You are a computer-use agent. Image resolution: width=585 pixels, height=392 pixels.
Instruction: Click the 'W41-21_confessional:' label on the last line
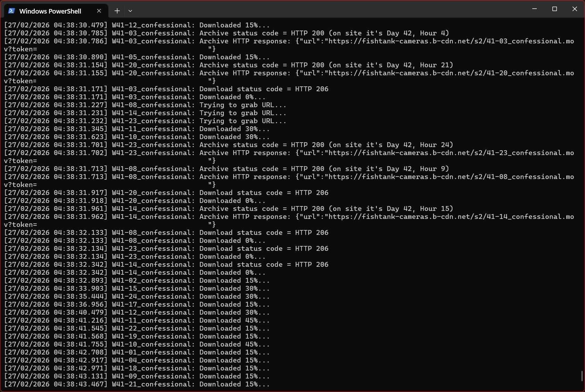153,384
